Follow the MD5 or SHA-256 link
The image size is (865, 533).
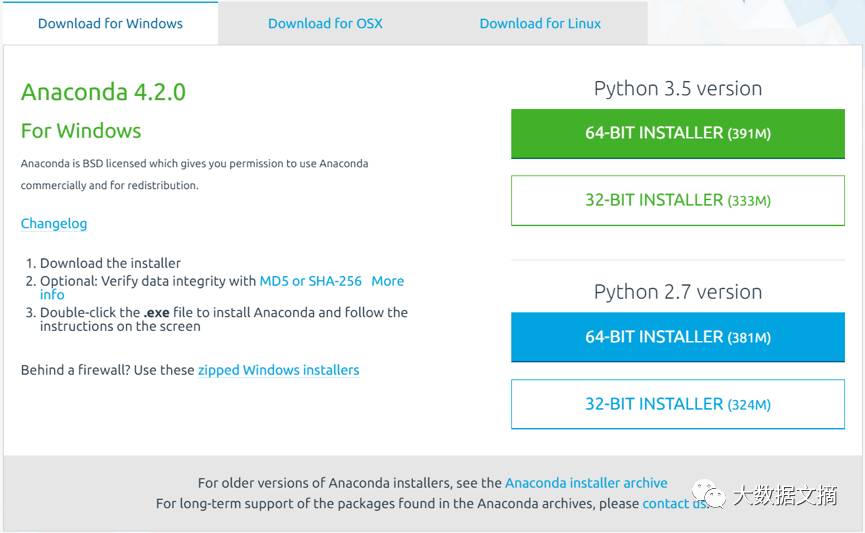click(311, 281)
